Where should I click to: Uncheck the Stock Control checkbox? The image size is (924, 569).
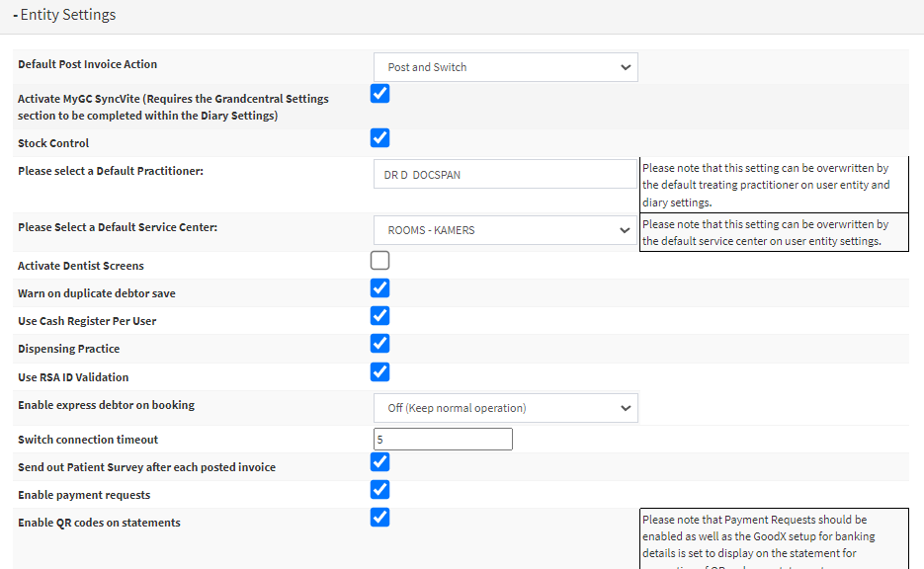click(x=379, y=137)
